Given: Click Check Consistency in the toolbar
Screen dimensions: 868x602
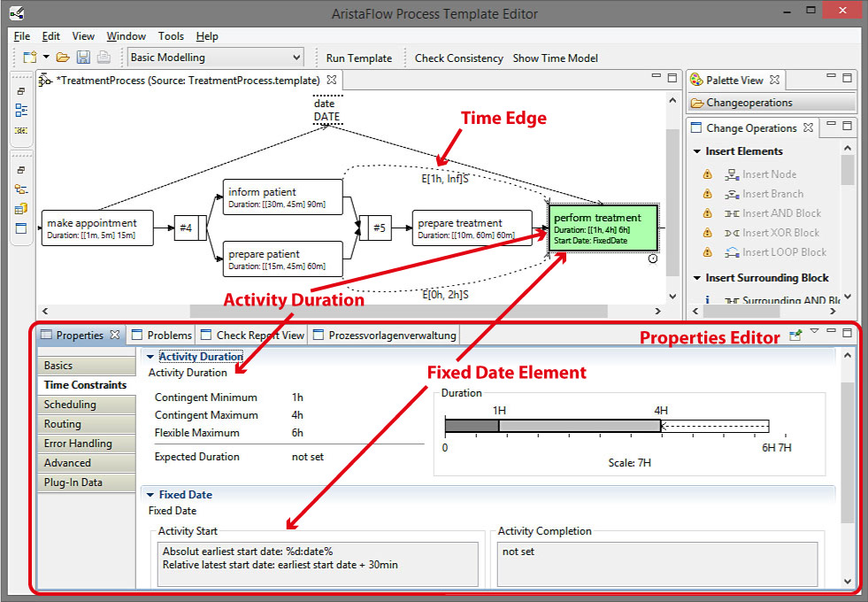Looking at the screenshot, I should (x=459, y=58).
